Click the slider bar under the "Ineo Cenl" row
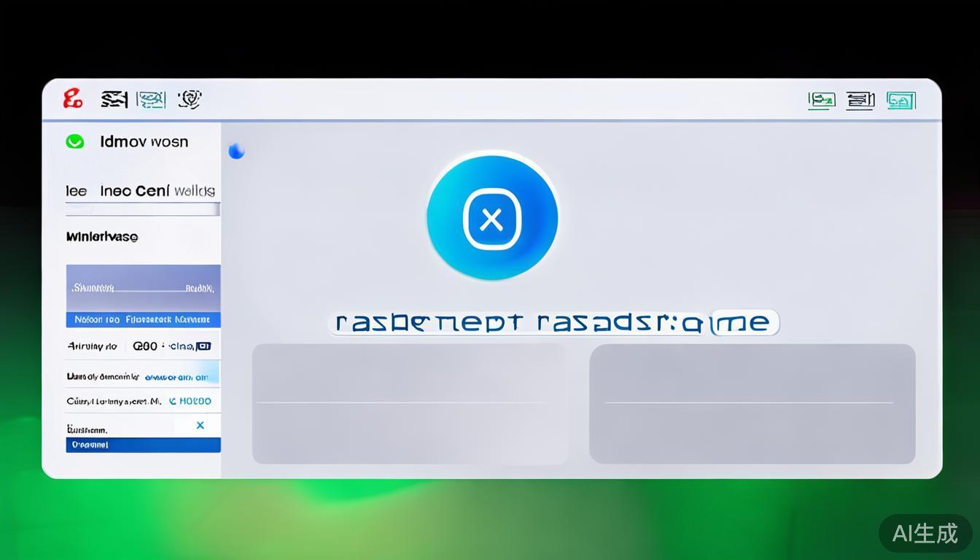This screenshot has height=560, width=980. click(x=143, y=210)
